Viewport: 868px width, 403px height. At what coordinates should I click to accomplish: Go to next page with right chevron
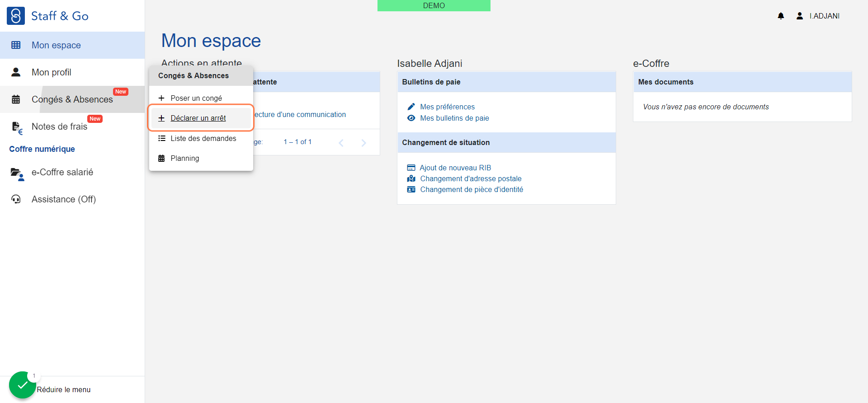click(x=364, y=143)
